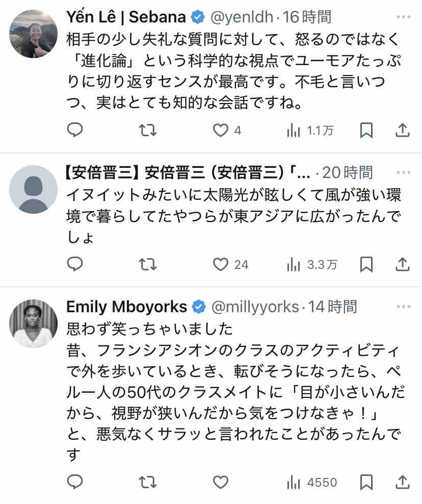Bookmark Emily Mboyorks' tweet

coord(366,482)
